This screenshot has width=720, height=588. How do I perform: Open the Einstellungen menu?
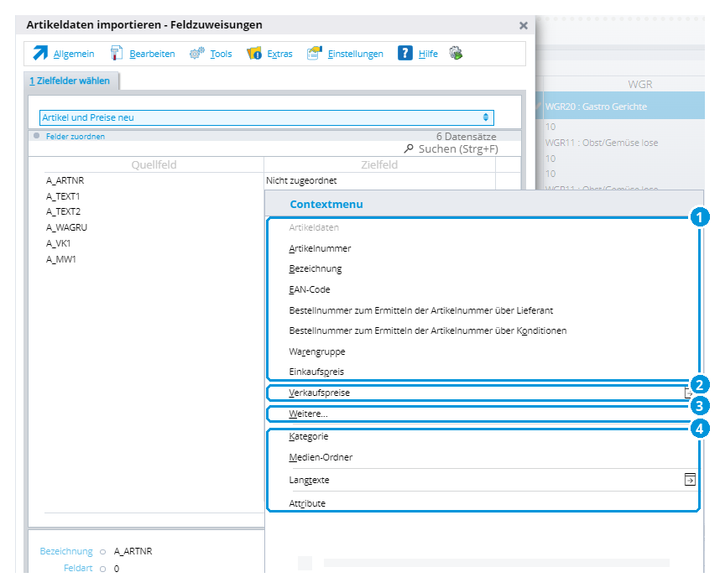tap(356, 54)
